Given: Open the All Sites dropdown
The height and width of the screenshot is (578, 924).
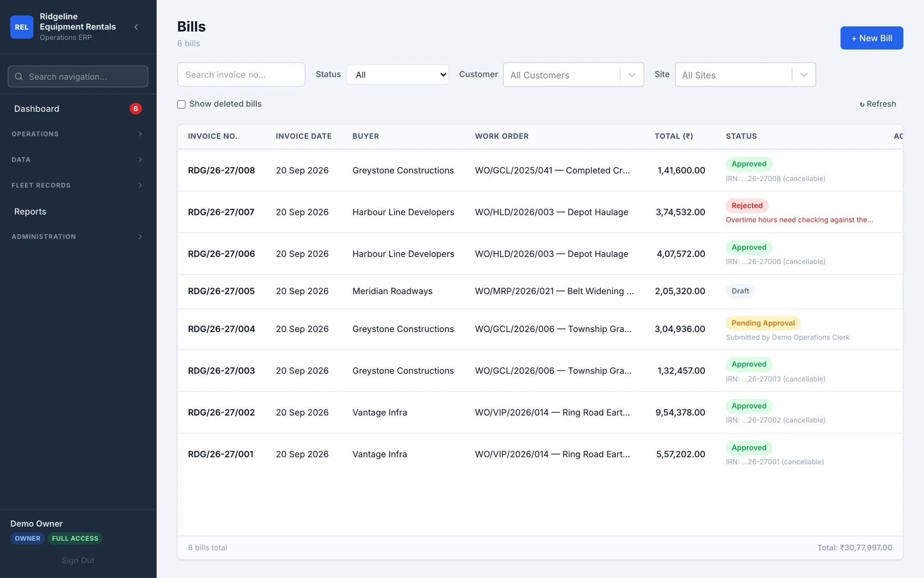Looking at the screenshot, I should coord(745,74).
